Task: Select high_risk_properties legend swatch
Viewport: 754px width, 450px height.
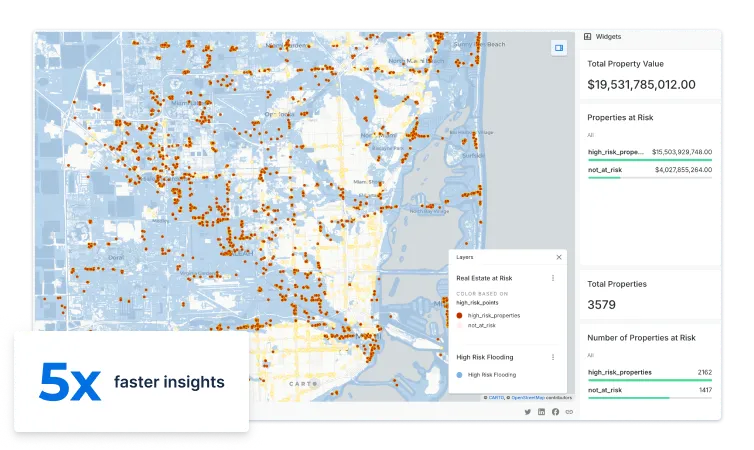Action: click(459, 314)
